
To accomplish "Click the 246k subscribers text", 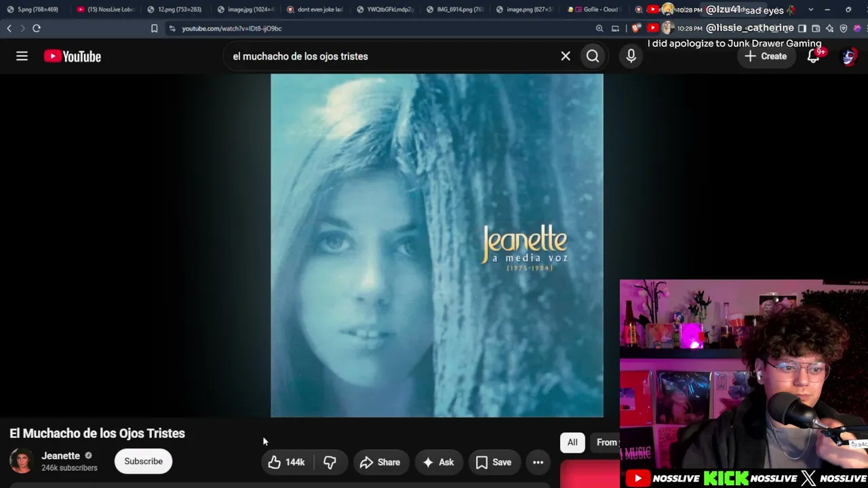I will 69,468.
